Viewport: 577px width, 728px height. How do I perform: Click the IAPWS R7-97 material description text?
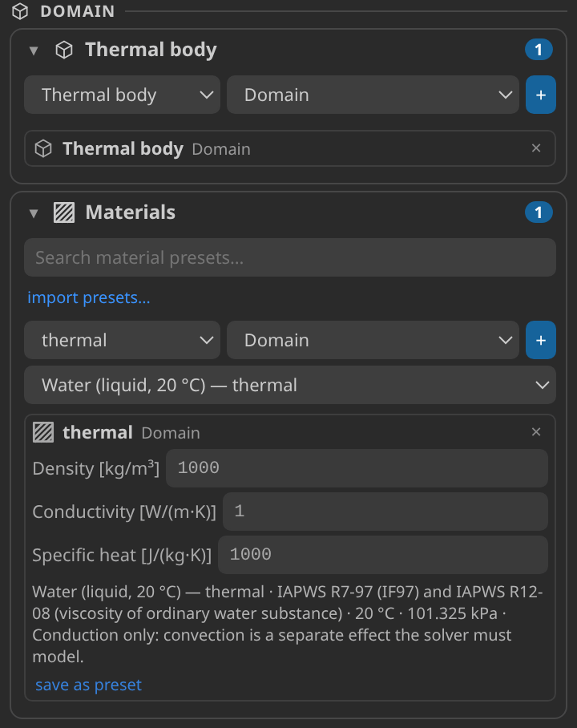[x=288, y=624]
